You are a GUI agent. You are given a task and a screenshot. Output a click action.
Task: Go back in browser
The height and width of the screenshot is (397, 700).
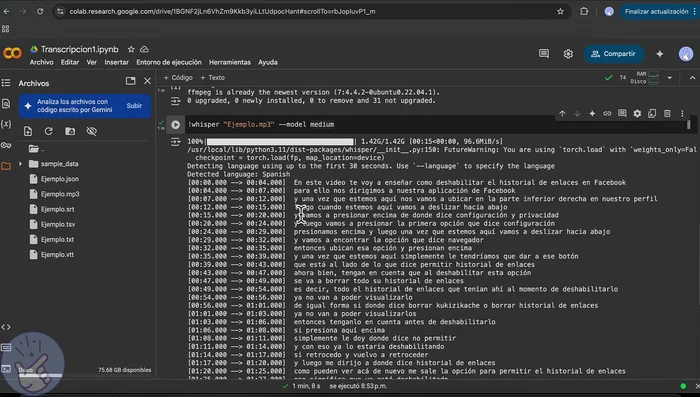[6, 12]
